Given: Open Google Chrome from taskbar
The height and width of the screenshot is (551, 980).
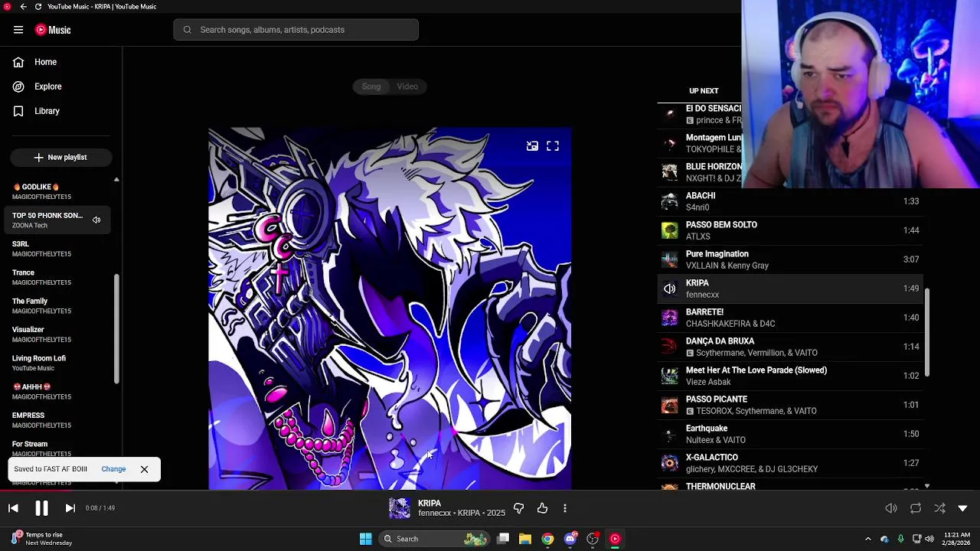Looking at the screenshot, I should pyautogui.click(x=547, y=539).
